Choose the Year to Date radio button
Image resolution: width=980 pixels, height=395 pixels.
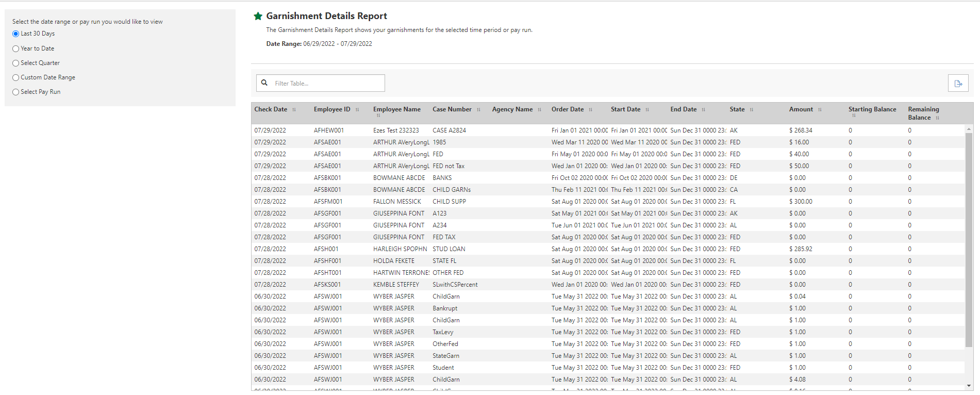16,48
